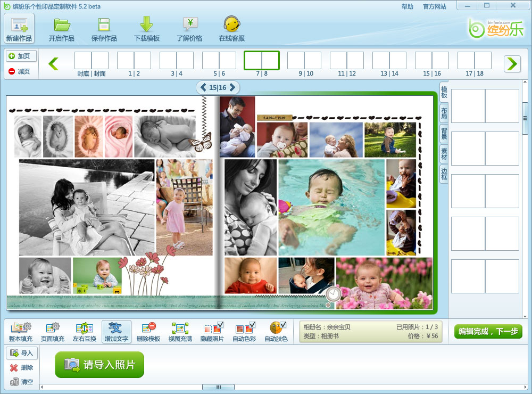Toggle the 自动色彩 auto color checkbox
Image resolution: width=532 pixels, height=394 pixels.
252,325
